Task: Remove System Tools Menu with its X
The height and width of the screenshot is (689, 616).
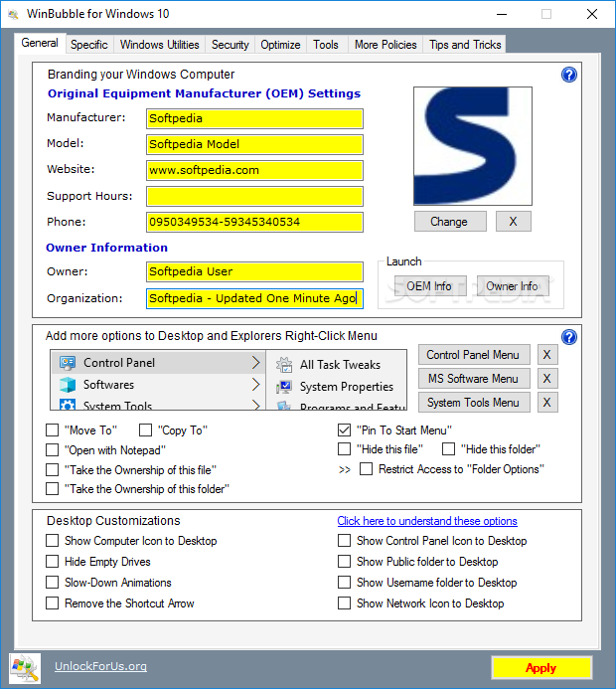Action: tap(547, 402)
